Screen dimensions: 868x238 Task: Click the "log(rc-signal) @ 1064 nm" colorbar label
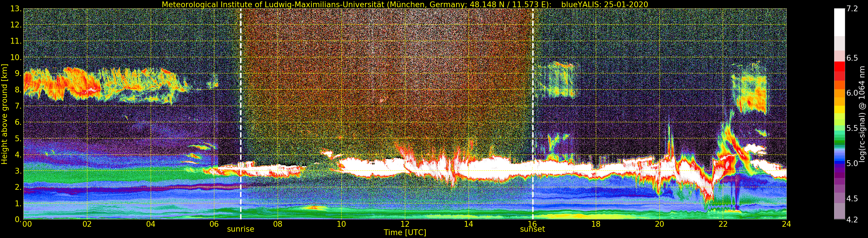[x=862, y=114]
